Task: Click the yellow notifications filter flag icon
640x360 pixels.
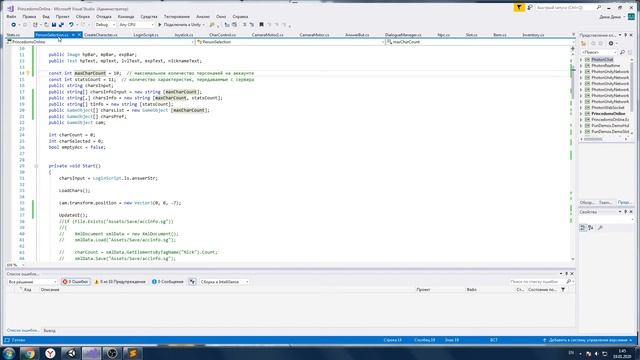Action: click(519, 7)
